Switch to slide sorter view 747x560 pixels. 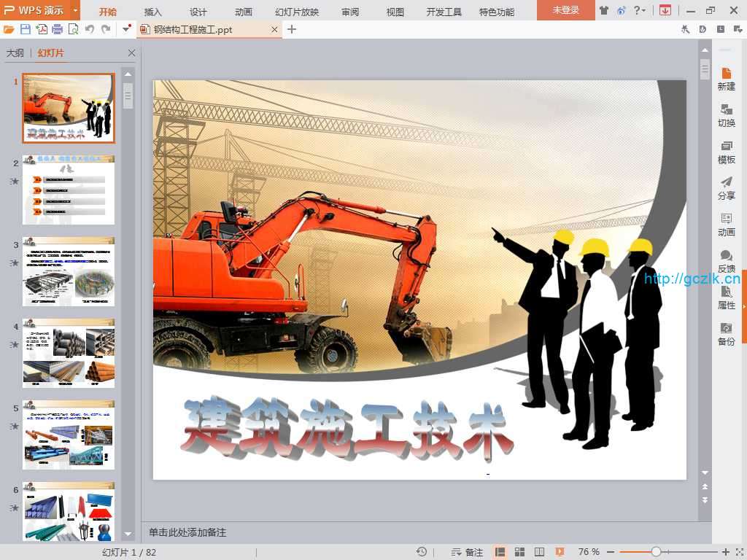pyautogui.click(x=520, y=552)
